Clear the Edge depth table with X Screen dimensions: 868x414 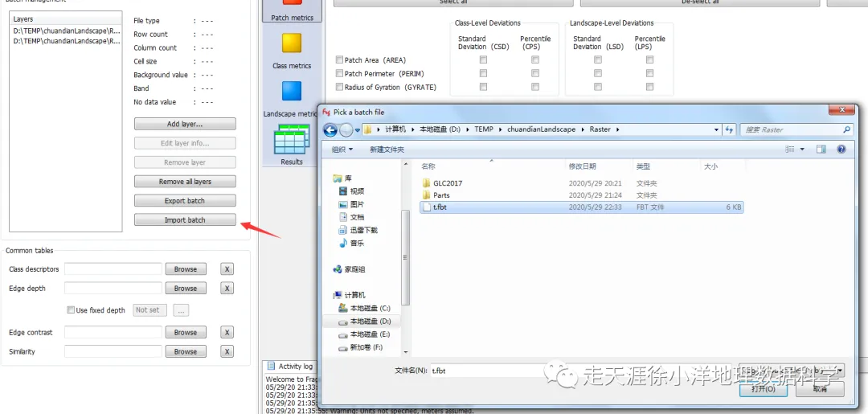pyautogui.click(x=227, y=289)
